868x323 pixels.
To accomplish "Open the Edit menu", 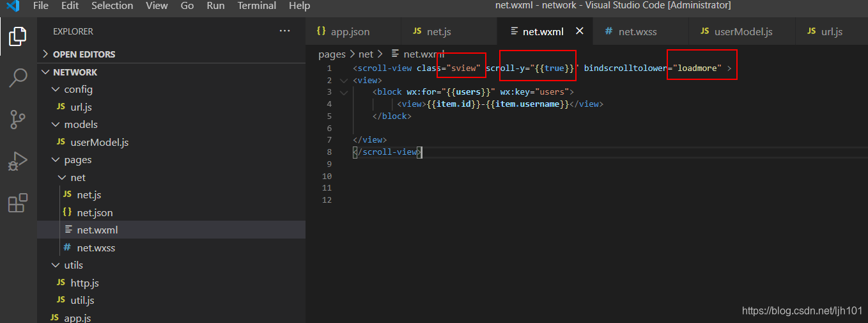I will pos(70,6).
